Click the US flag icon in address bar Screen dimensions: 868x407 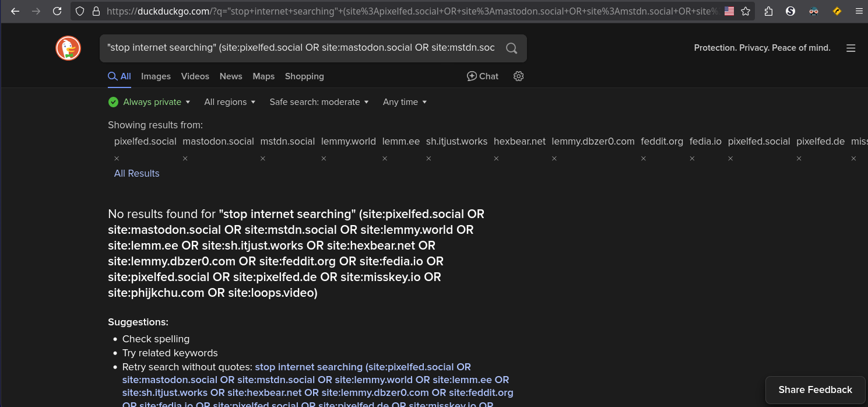[x=729, y=11]
